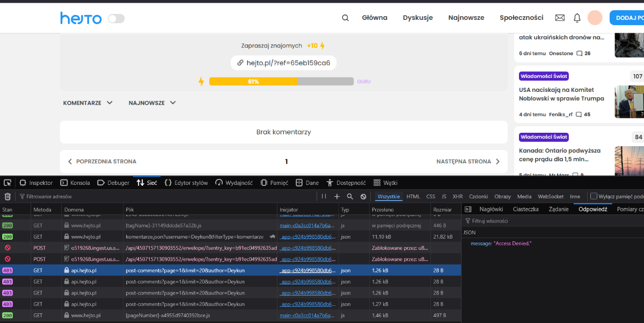Click the plus icon in network toolbar
This screenshot has height=323, width=644.
pyautogui.click(x=337, y=197)
